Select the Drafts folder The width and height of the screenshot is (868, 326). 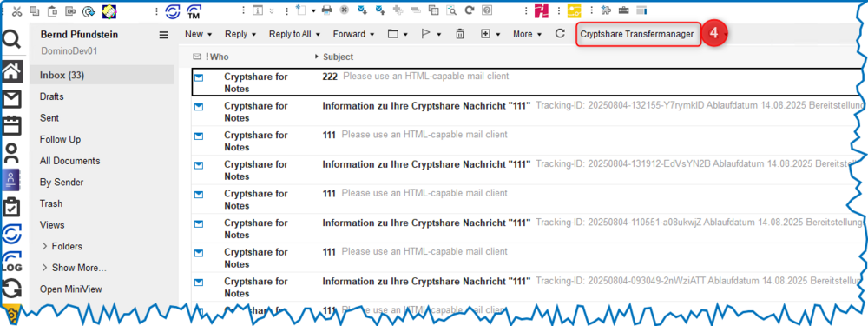(x=51, y=96)
